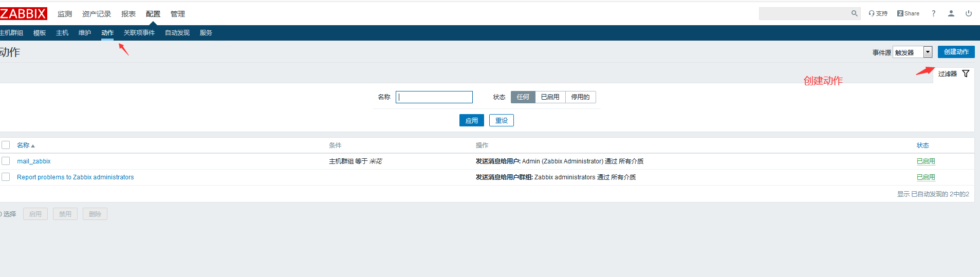Switch to the 主机 submenu tab
The height and width of the screenshot is (277, 980).
(62, 33)
